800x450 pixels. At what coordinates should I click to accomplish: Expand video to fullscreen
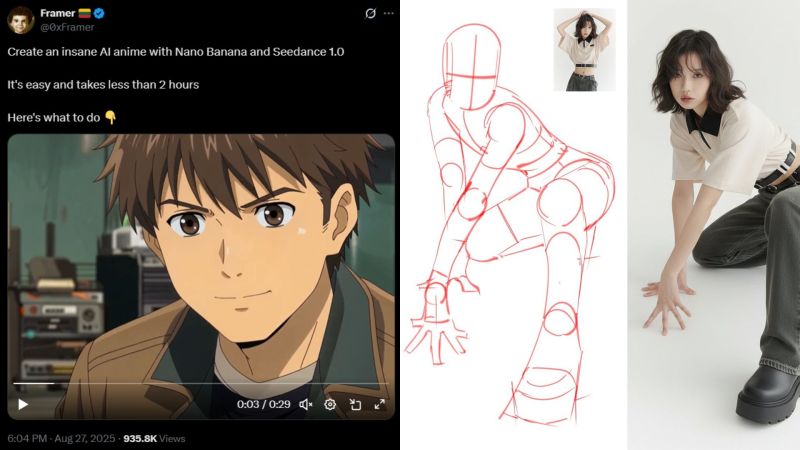tap(380, 404)
